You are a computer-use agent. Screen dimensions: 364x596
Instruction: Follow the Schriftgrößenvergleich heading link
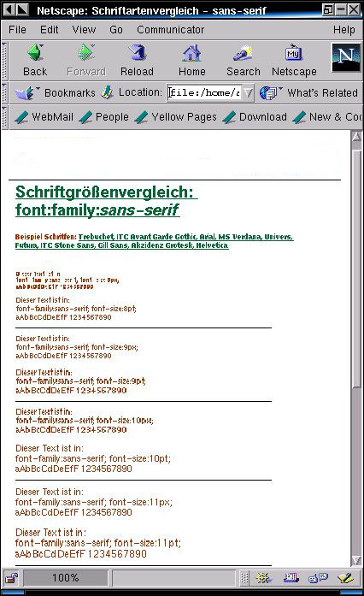point(107,201)
